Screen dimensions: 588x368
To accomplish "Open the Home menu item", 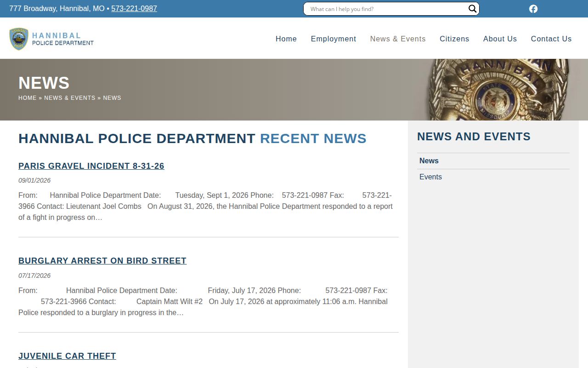I will click(x=286, y=39).
